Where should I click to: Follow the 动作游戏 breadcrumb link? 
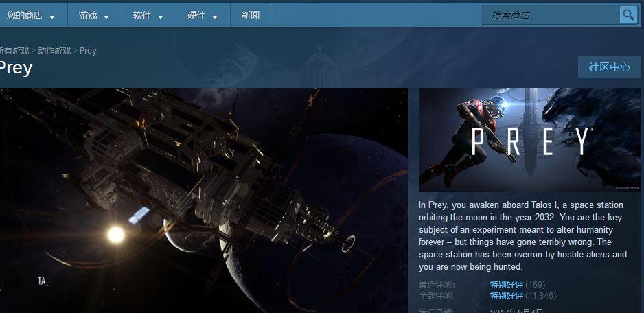click(x=54, y=51)
